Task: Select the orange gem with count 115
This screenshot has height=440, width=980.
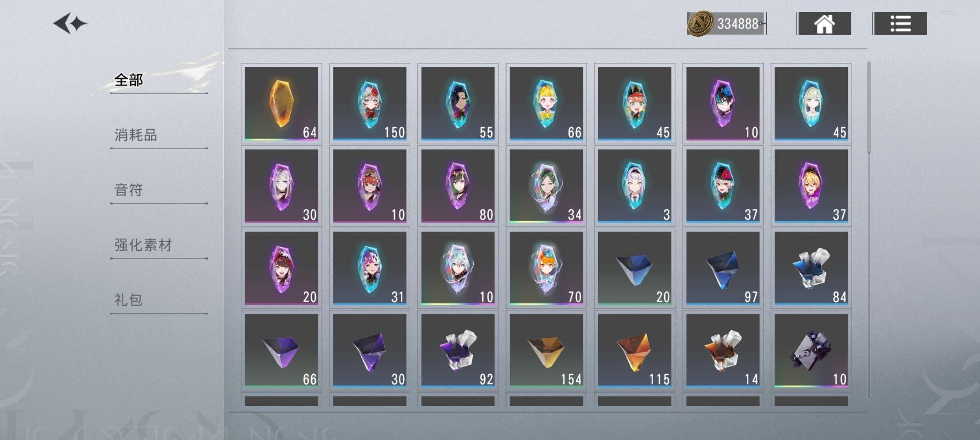Action: (x=634, y=350)
